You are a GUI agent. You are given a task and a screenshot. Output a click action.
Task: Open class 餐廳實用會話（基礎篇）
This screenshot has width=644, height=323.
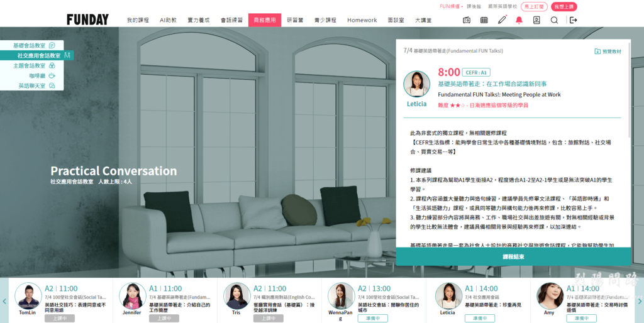coord(284,307)
